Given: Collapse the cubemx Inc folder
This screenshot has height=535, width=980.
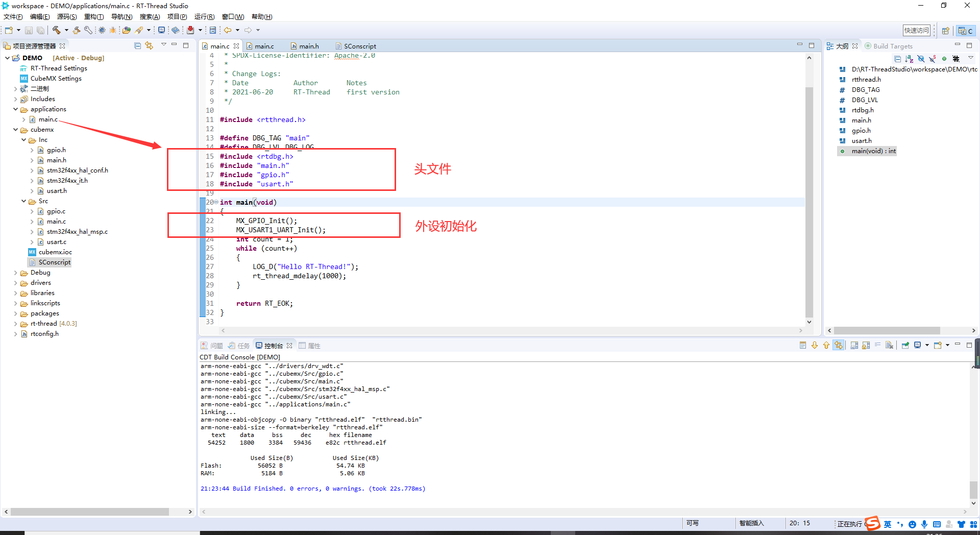Looking at the screenshot, I should [x=23, y=139].
